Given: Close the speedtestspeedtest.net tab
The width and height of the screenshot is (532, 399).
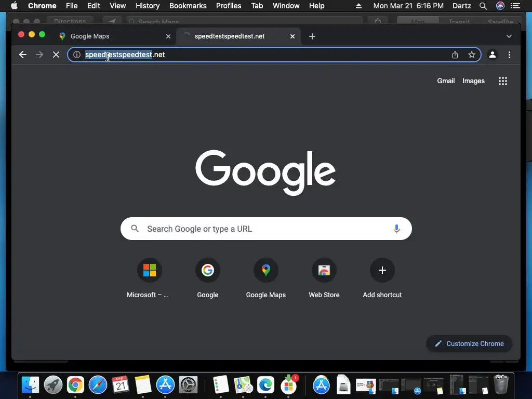Looking at the screenshot, I should point(292,36).
